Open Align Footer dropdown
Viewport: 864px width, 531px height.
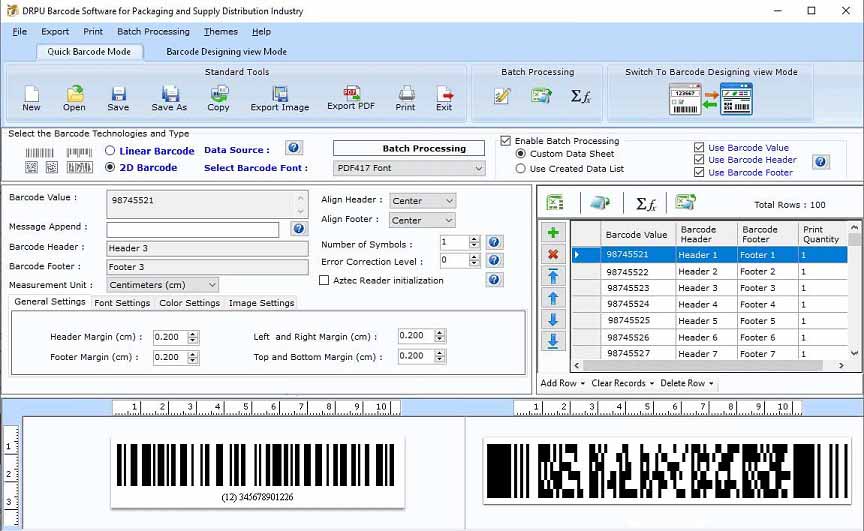point(423,220)
